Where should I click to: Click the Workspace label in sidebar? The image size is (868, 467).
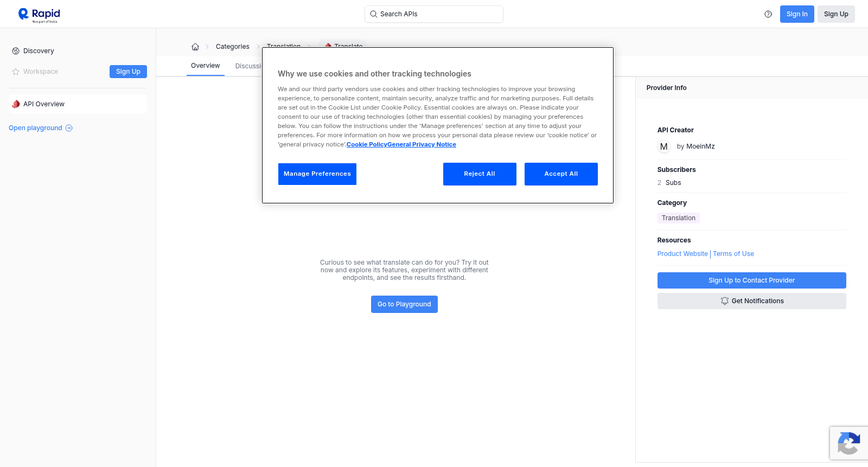pos(41,72)
